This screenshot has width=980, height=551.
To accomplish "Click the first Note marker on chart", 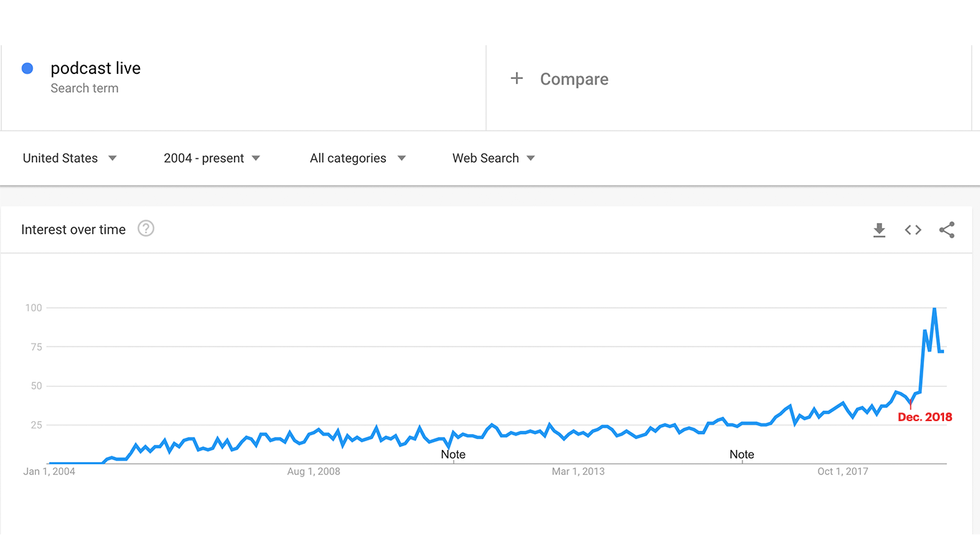I will 453,454.
